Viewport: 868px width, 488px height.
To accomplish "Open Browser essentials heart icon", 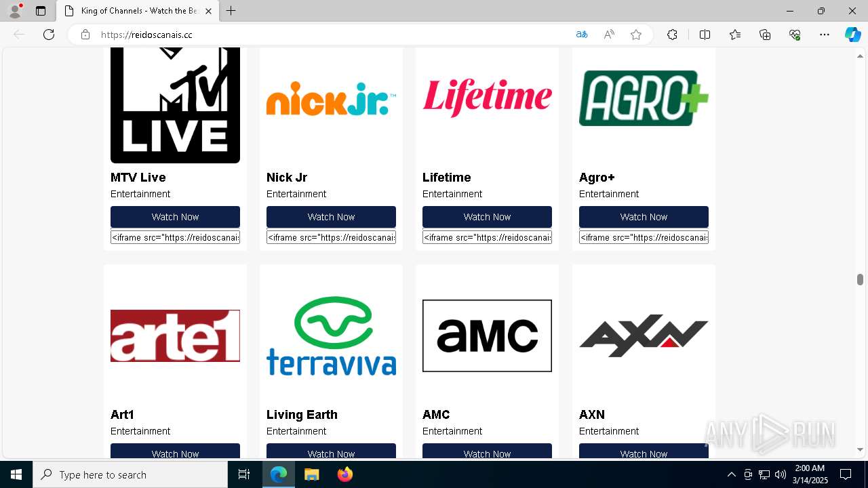I will (795, 35).
